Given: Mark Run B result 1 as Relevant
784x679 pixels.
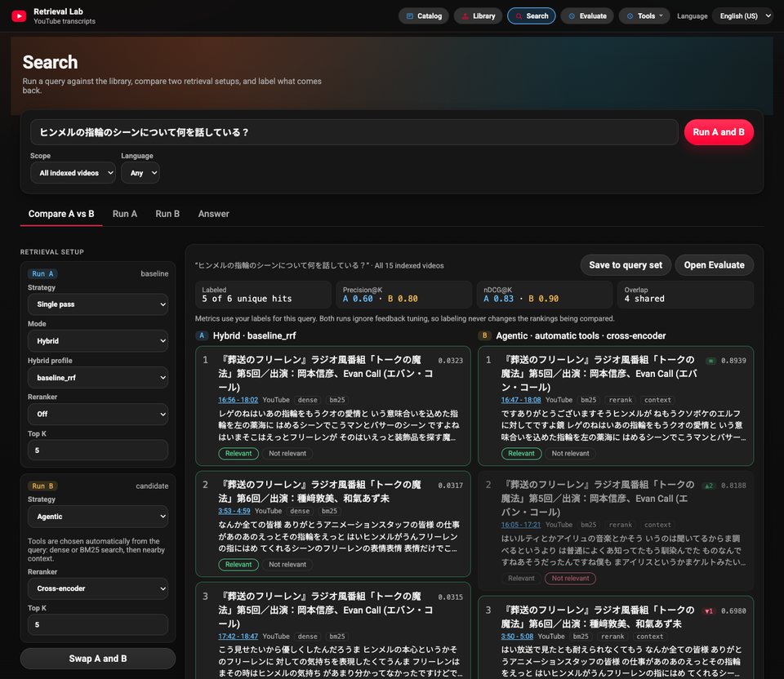Looking at the screenshot, I should point(522,453).
